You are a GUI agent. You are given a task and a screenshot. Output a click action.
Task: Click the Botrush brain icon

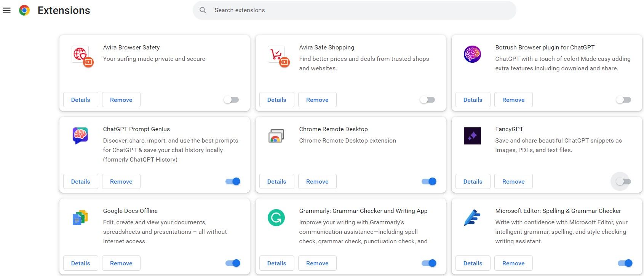tap(472, 54)
